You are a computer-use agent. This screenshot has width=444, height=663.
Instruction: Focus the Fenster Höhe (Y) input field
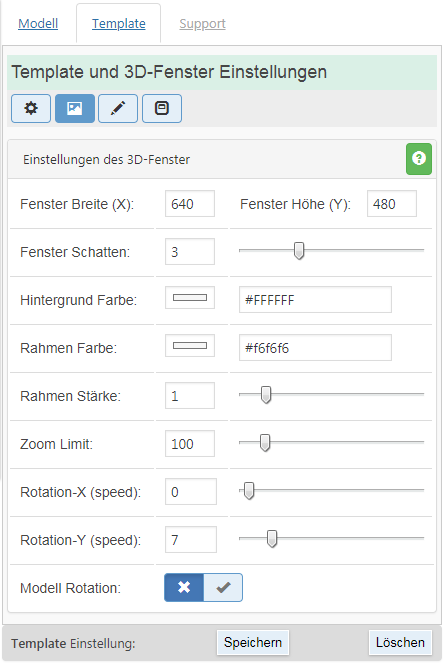click(392, 203)
